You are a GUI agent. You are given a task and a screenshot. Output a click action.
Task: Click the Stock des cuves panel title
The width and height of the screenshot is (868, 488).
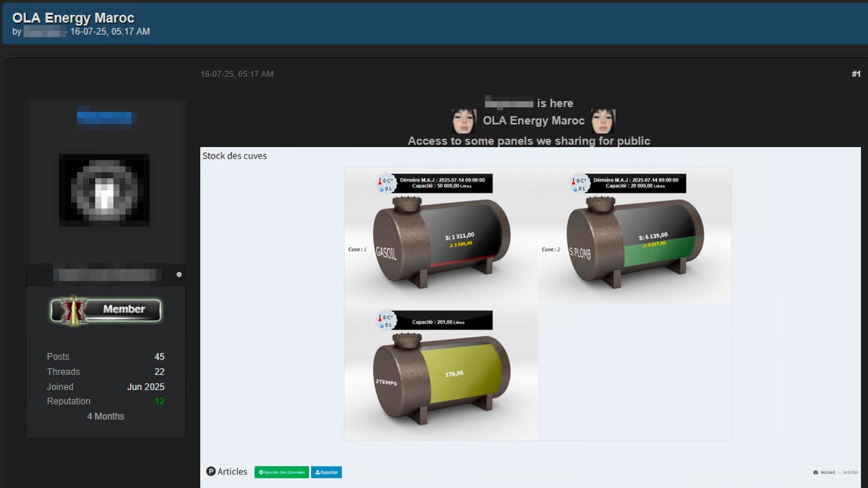235,155
